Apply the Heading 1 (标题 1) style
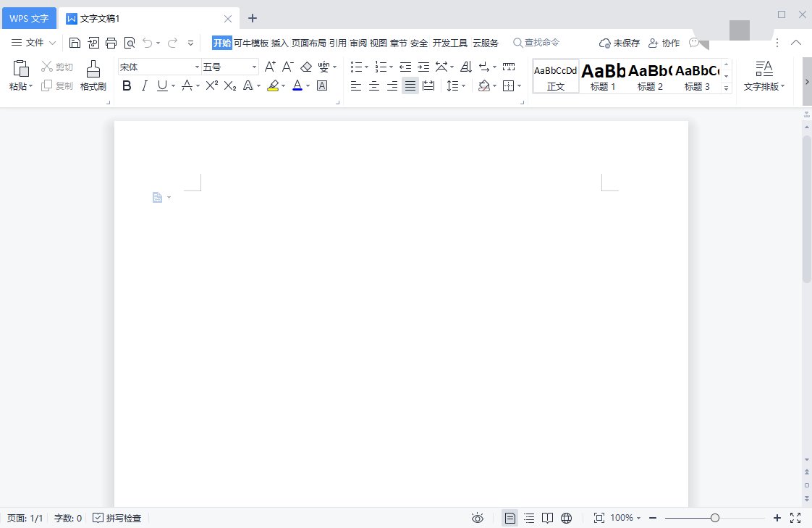812x528 pixels. [603, 76]
